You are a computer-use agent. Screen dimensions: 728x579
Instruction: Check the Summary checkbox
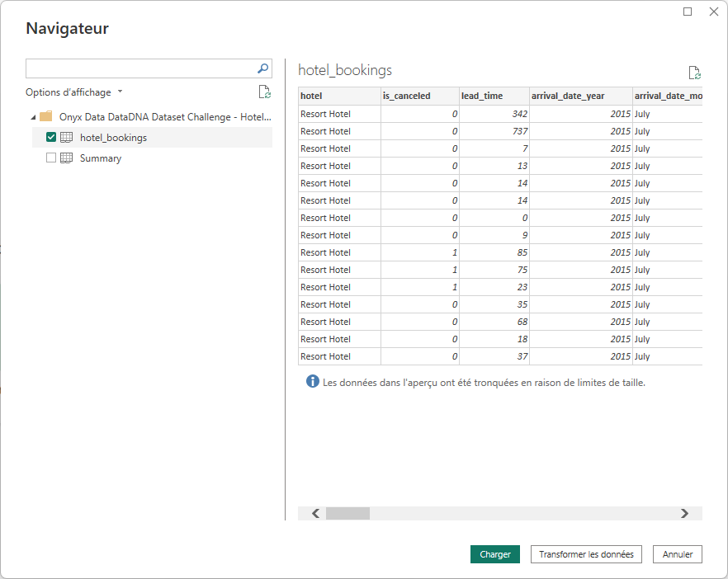51,158
